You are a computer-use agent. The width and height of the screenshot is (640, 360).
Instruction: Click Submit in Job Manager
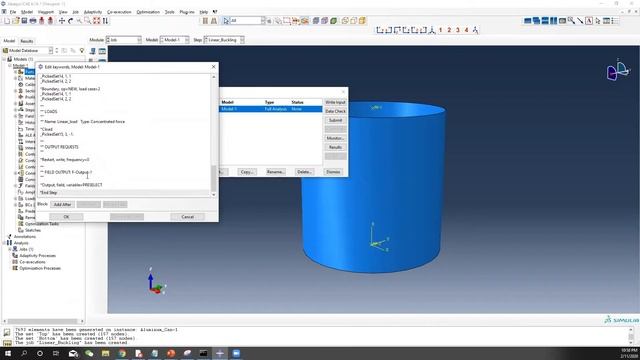[336, 120]
